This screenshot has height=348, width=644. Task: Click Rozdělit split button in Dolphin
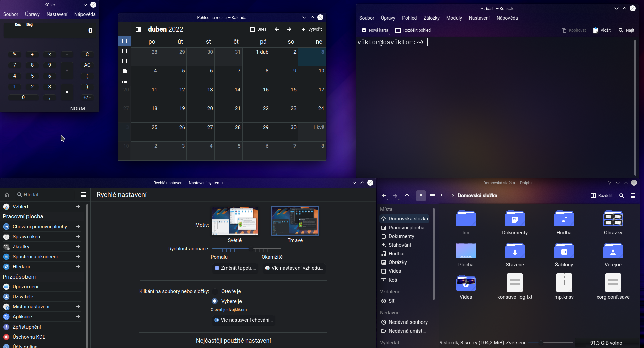click(x=602, y=196)
